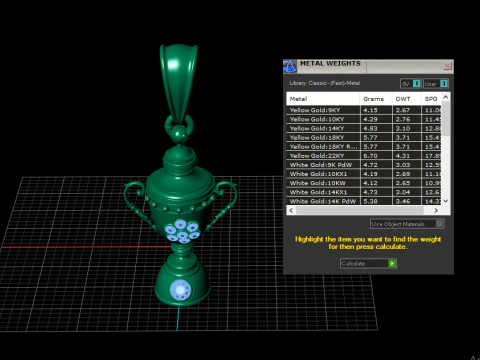Select the White Gold:10KX1 row
Image resolution: width=480 pixels, height=360 pixels.
pos(364,174)
